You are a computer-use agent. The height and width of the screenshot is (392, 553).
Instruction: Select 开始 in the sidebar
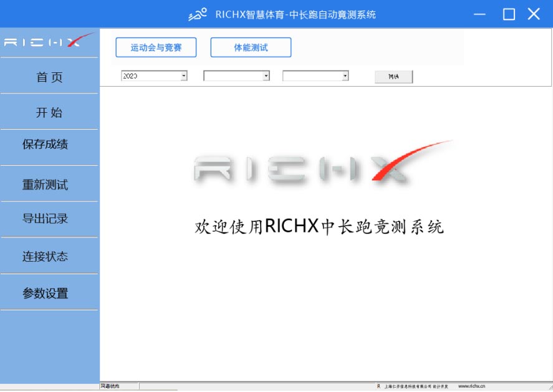click(49, 112)
